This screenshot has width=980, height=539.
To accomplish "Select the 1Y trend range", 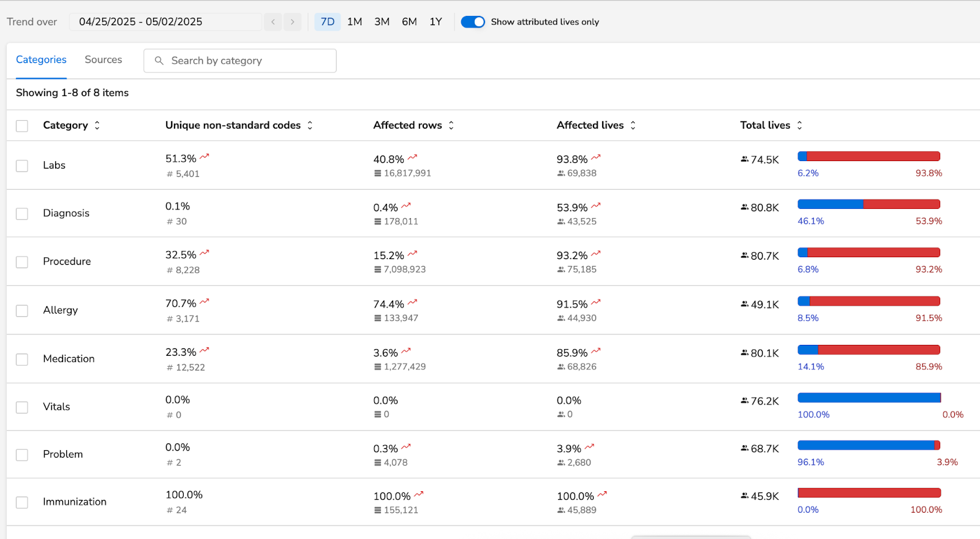I will pyautogui.click(x=435, y=22).
